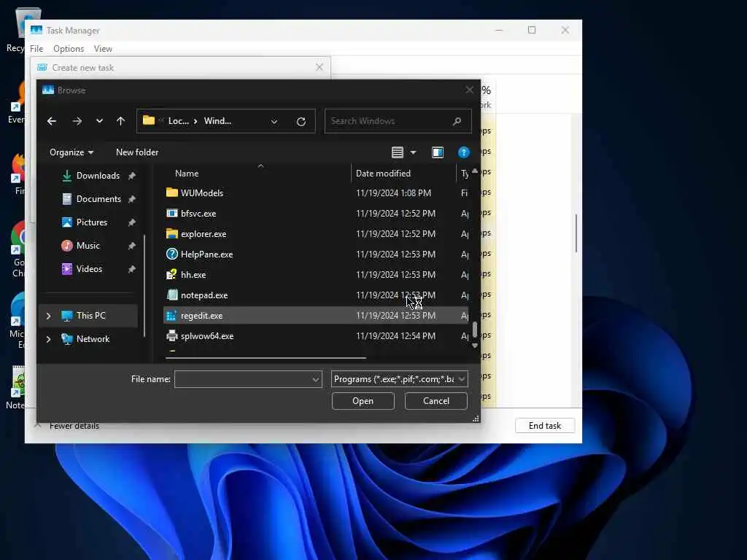Click the Open button
747x560 pixels.
pos(363,401)
